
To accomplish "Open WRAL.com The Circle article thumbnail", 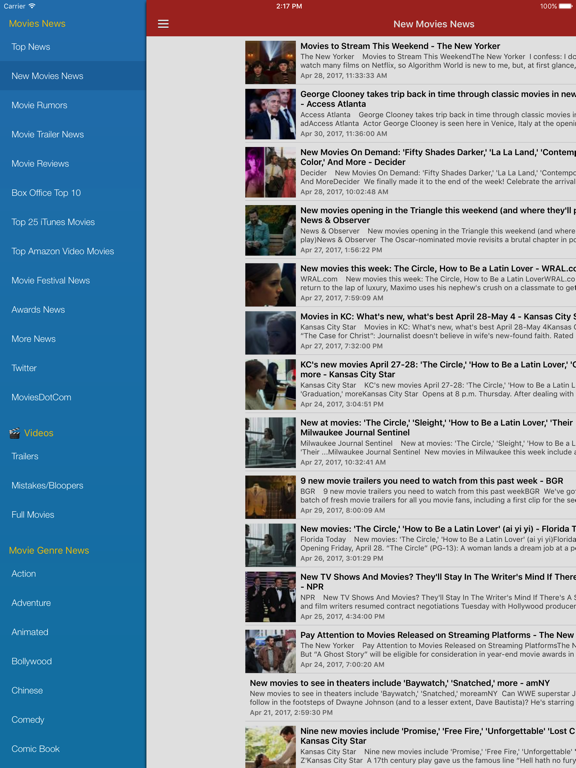I will (270, 285).
